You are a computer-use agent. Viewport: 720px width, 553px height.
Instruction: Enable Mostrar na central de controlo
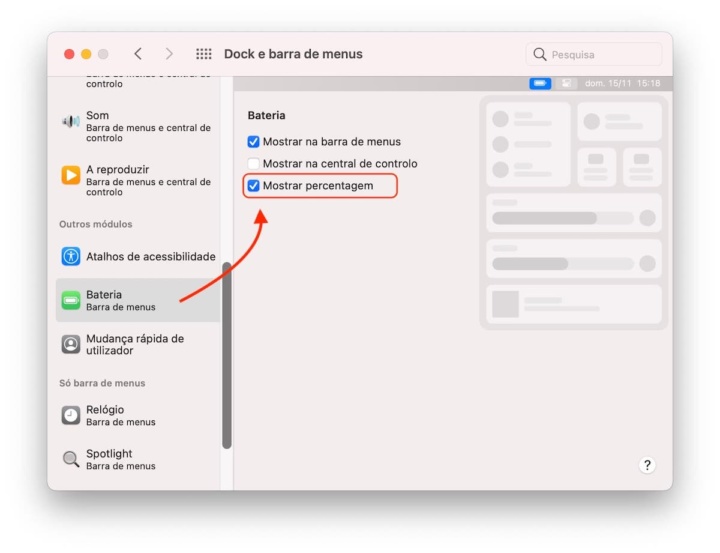coord(253,164)
